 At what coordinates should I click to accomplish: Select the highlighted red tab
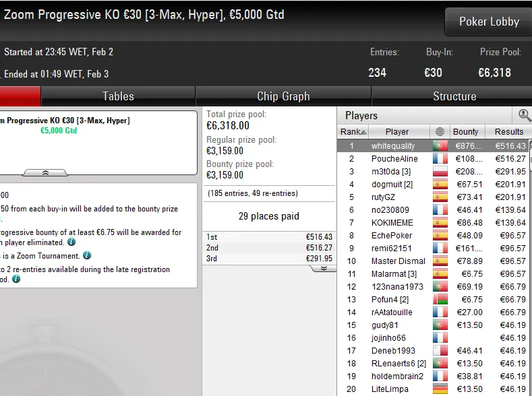coord(20,96)
